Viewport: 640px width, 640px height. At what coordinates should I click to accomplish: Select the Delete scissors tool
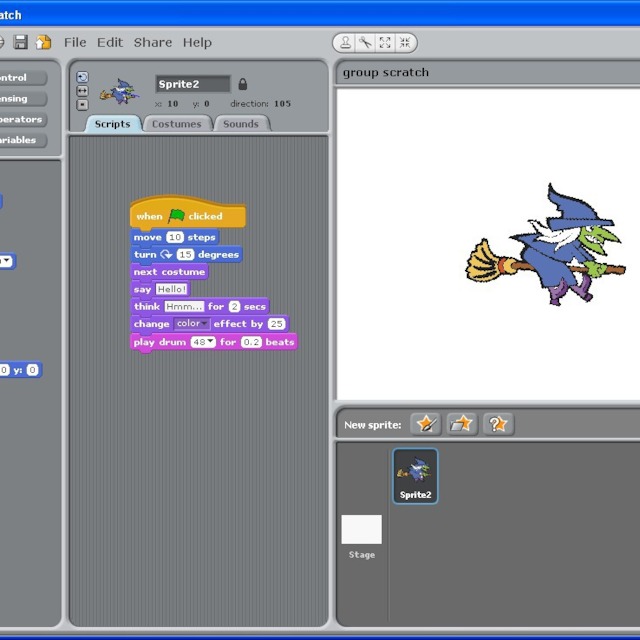click(365, 43)
